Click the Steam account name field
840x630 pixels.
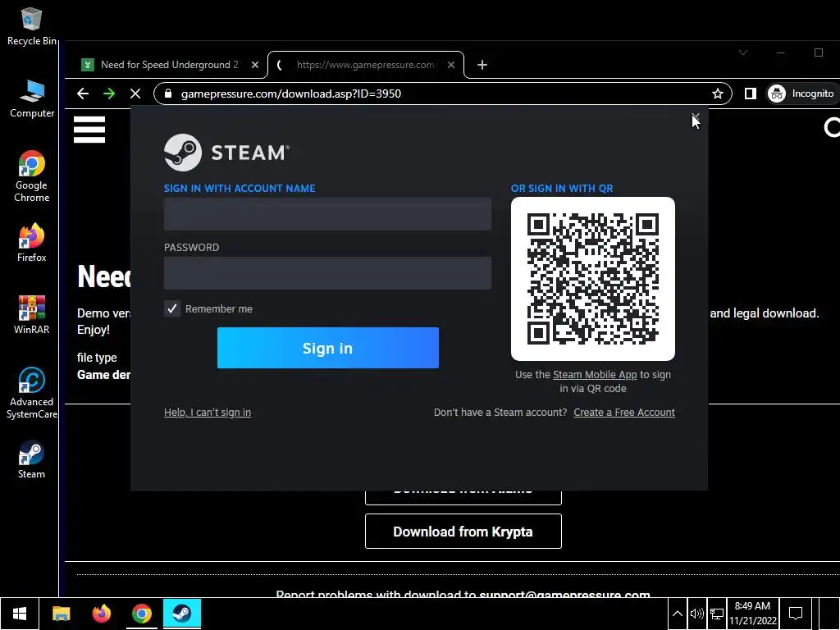coord(327,214)
